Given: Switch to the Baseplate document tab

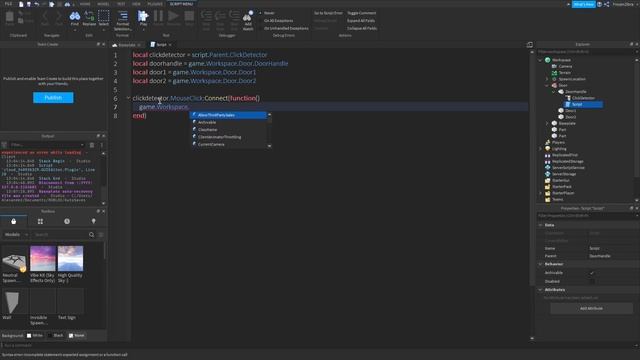Looking at the screenshot, I should click(127, 44).
